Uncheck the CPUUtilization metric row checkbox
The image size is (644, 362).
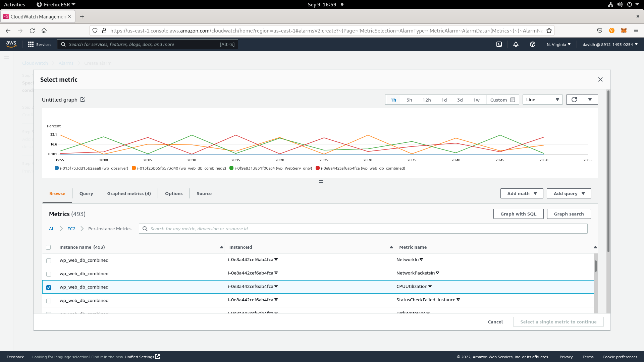(49, 288)
